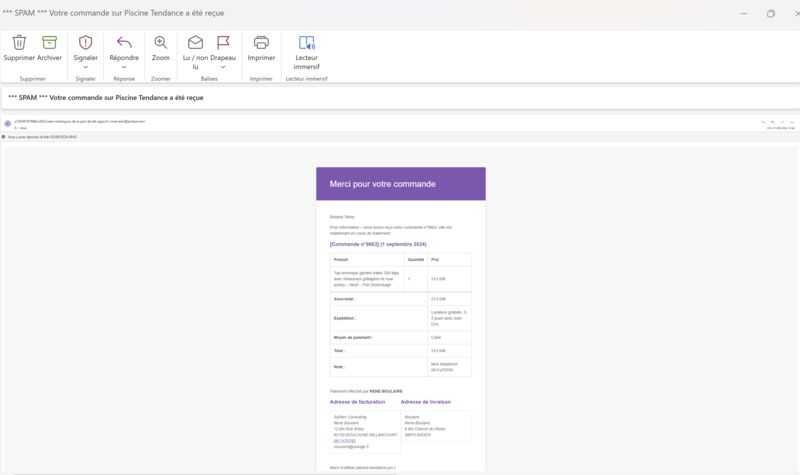Reply using the Répondre arrow icon

(124, 42)
